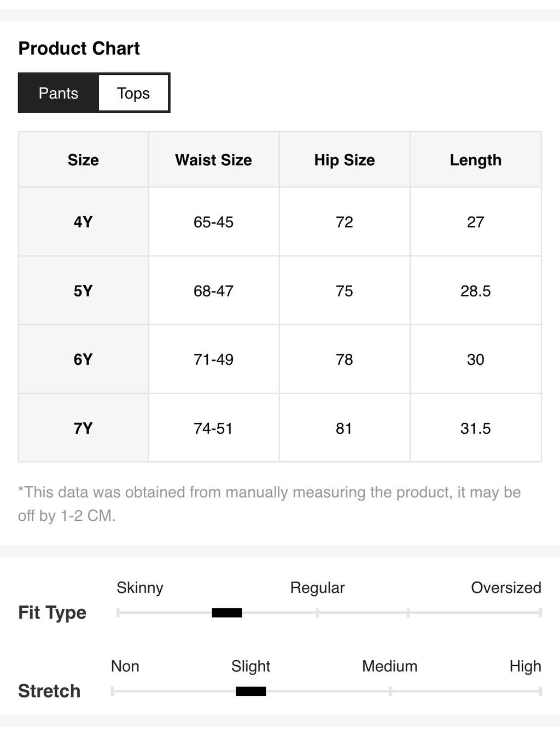The image size is (560, 733).
Task: Click the Hip Size column header
Action: click(x=345, y=160)
